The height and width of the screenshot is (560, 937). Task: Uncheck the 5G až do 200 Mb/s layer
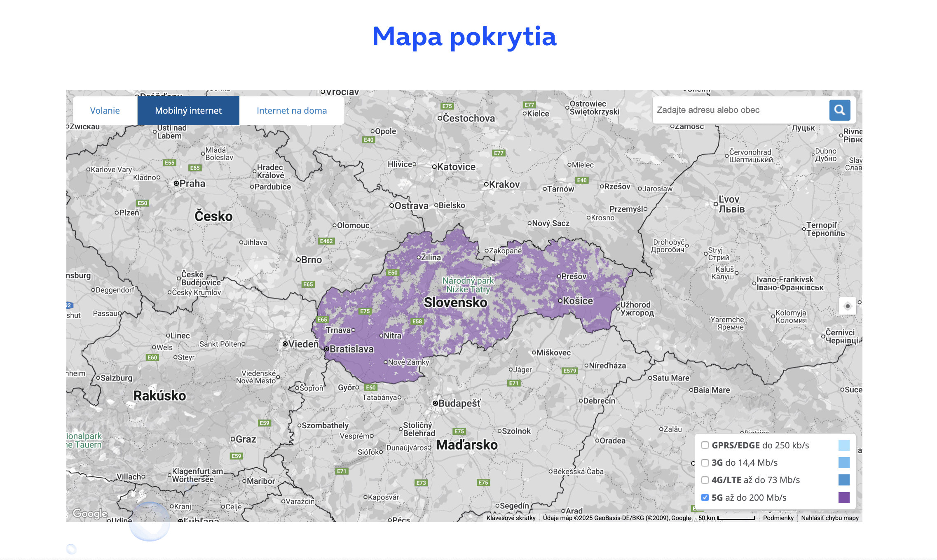(705, 497)
